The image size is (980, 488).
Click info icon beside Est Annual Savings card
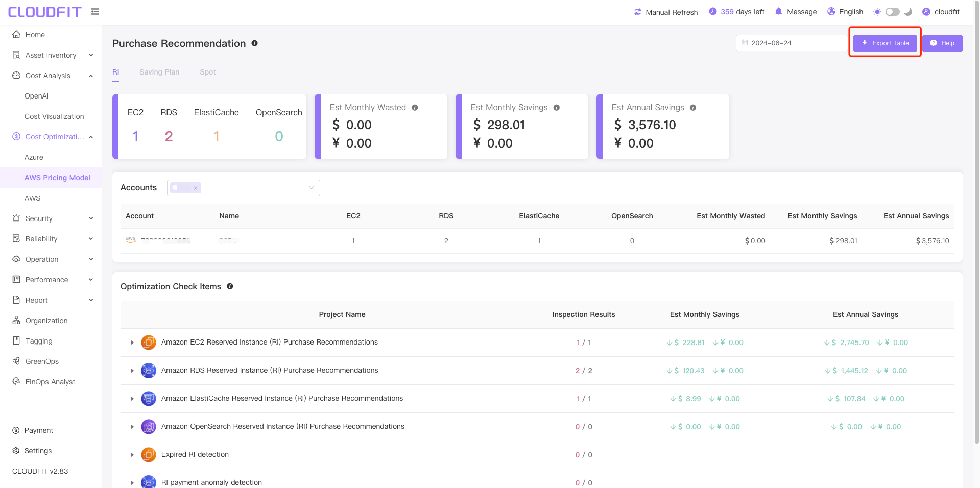pos(693,108)
